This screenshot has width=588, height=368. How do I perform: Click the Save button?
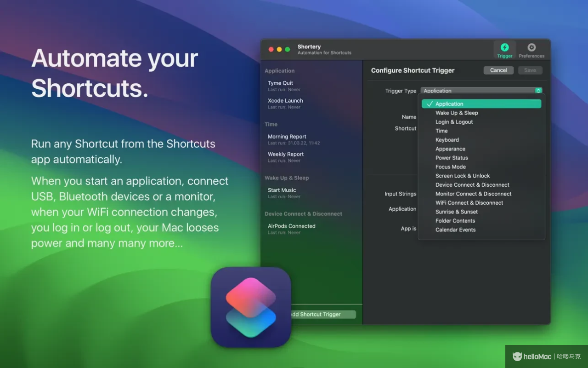pos(530,70)
